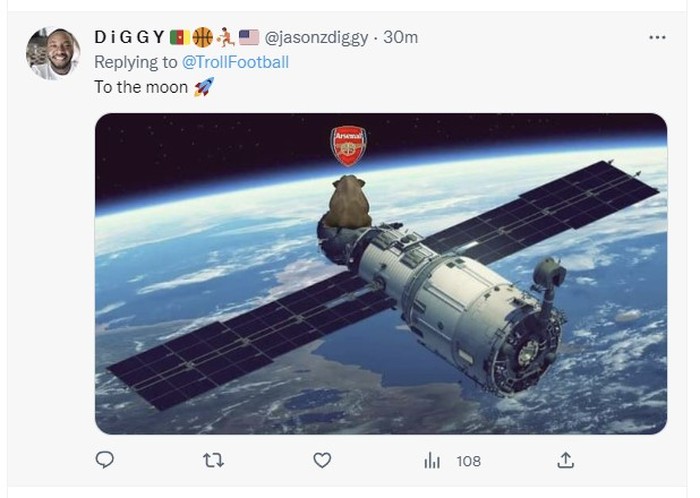
Task: Select the "To the moon" tweet text
Action: 139,87
